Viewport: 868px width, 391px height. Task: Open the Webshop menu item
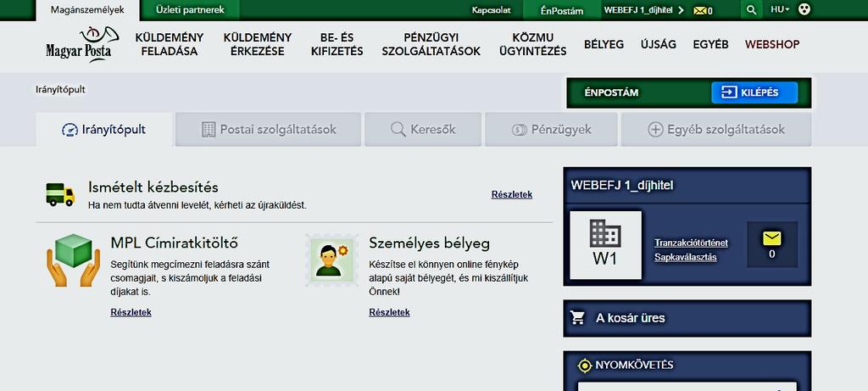coord(772,44)
